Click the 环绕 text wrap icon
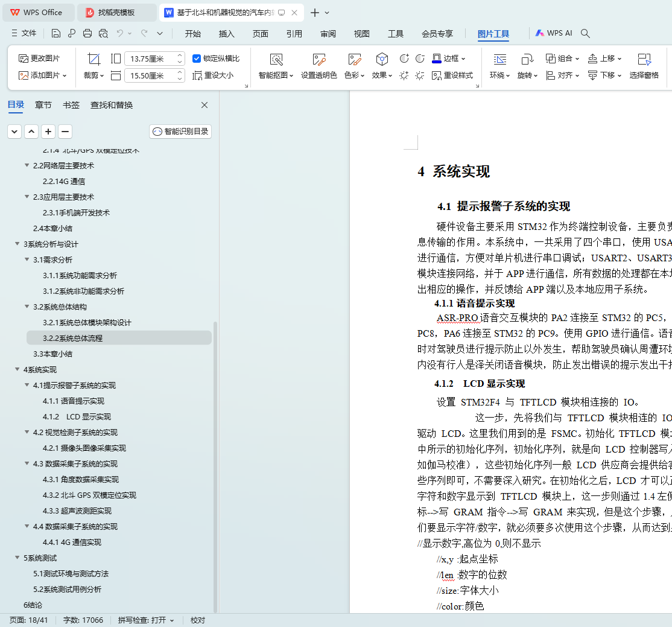 pyautogui.click(x=499, y=60)
